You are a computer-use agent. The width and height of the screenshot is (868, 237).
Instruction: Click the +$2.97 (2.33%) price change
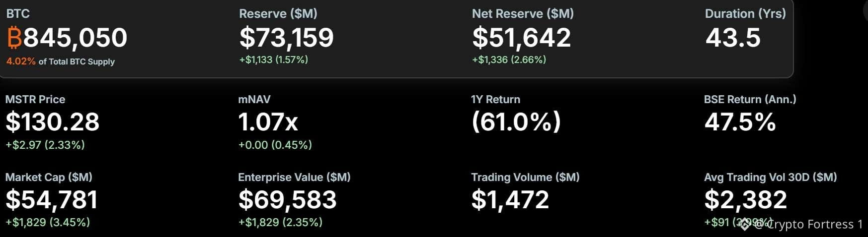(x=45, y=145)
